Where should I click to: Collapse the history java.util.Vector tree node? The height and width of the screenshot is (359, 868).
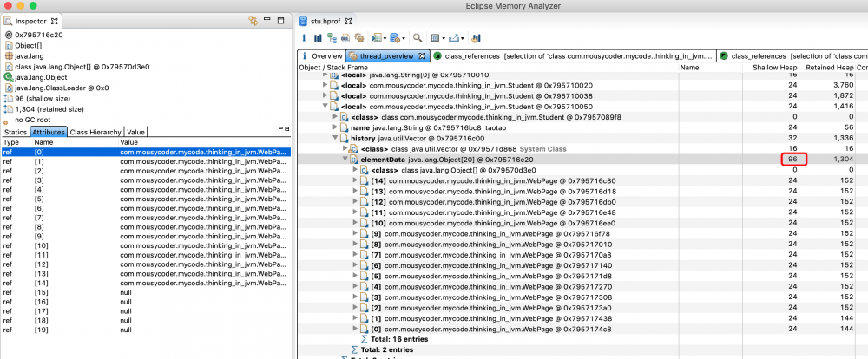click(333, 138)
